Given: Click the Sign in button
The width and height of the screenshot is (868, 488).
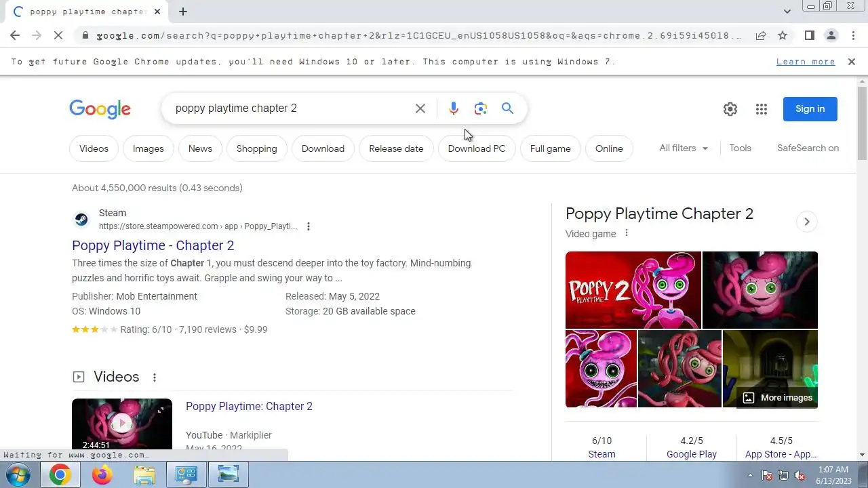Looking at the screenshot, I should click(x=810, y=109).
